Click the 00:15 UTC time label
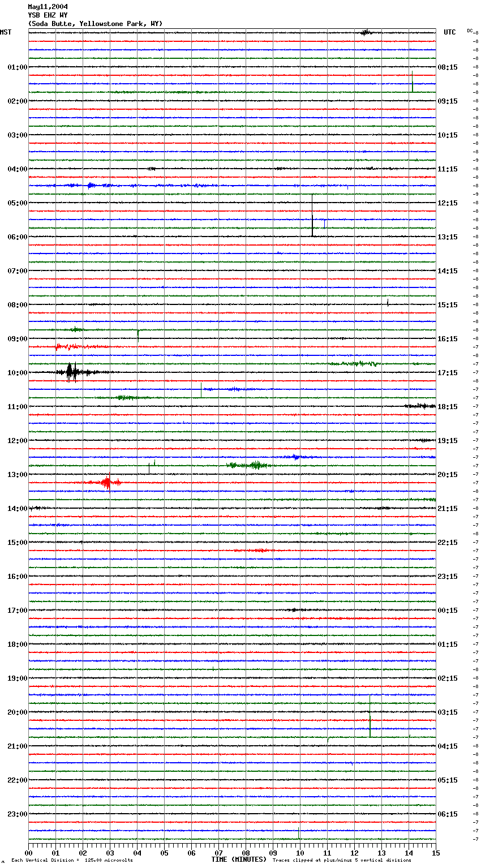Image resolution: width=481 pixels, height=868 pixels. coord(448,611)
